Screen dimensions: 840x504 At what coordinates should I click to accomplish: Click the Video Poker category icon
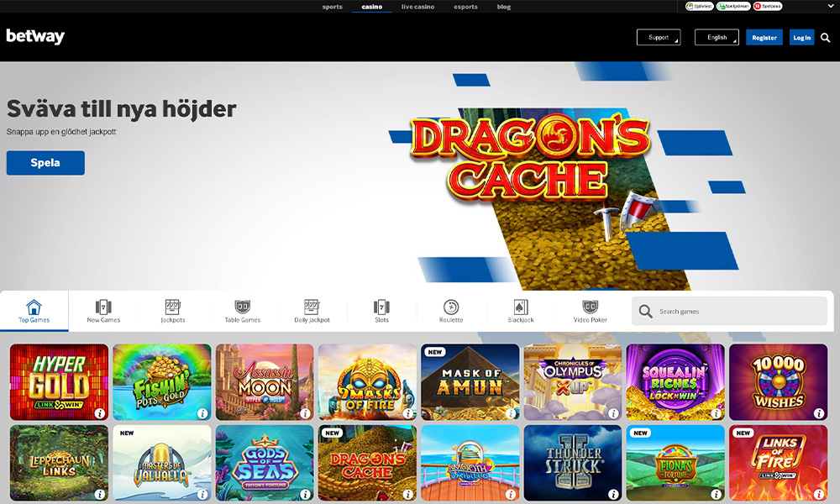coord(590,307)
